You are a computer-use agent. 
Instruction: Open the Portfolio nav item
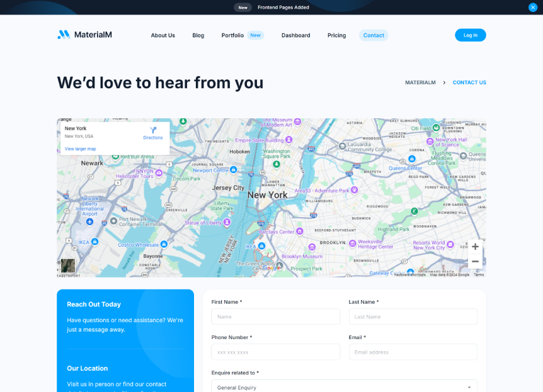coord(232,35)
